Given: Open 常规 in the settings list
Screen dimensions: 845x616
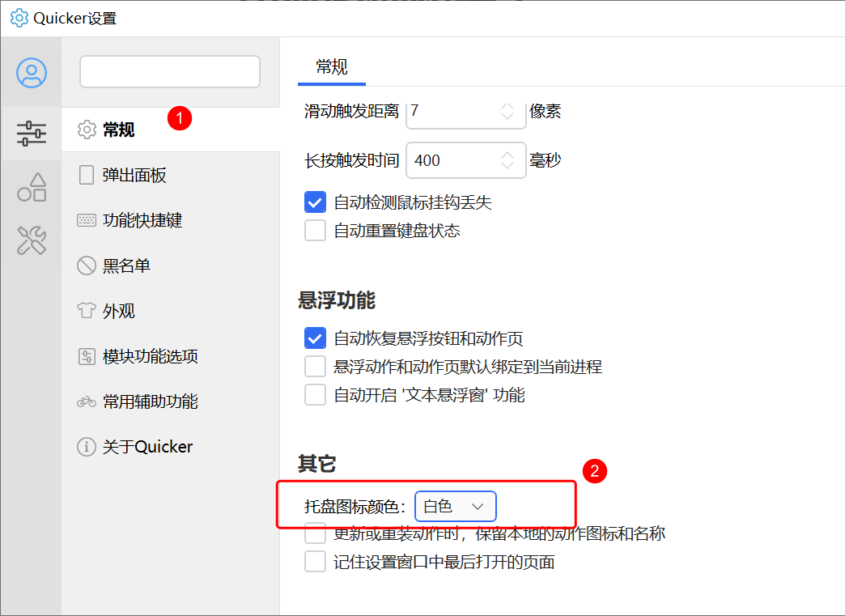Looking at the screenshot, I should click(170, 130).
